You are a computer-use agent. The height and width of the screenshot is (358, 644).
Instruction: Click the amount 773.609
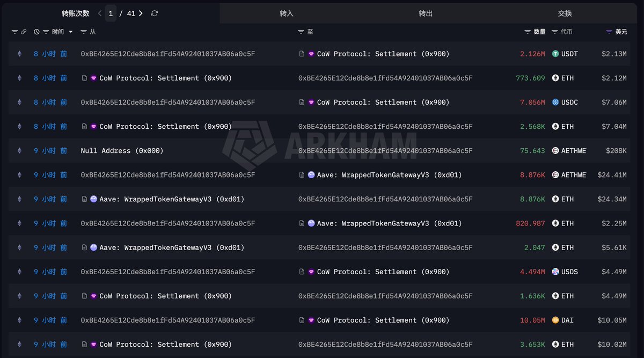[530, 78]
